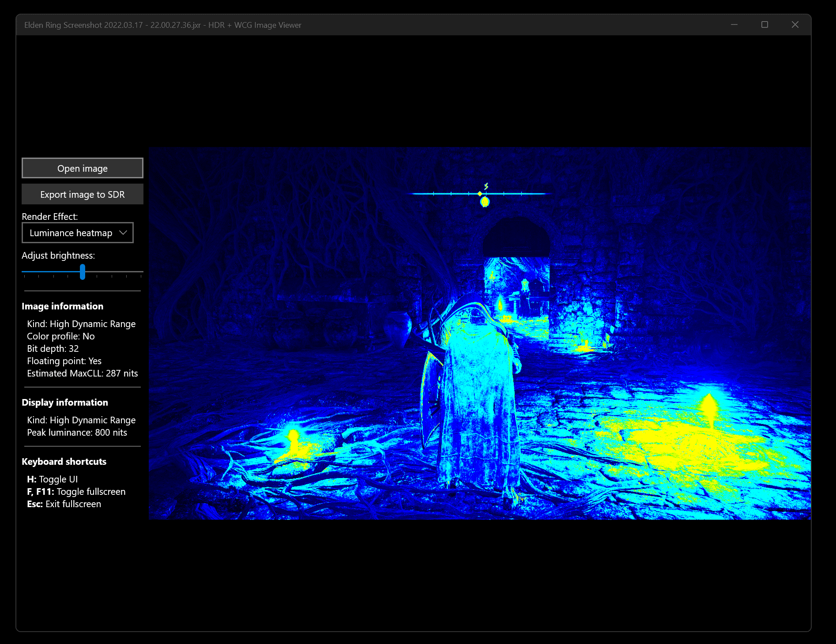Click the Adjust brightness slider thumb
This screenshot has height=644, width=836.
pos(83,271)
